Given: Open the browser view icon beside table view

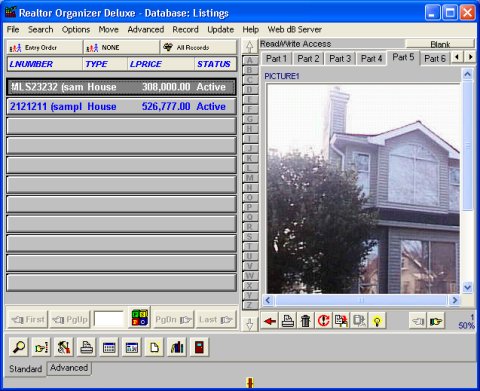Looking at the screenshot, I should tap(131, 347).
